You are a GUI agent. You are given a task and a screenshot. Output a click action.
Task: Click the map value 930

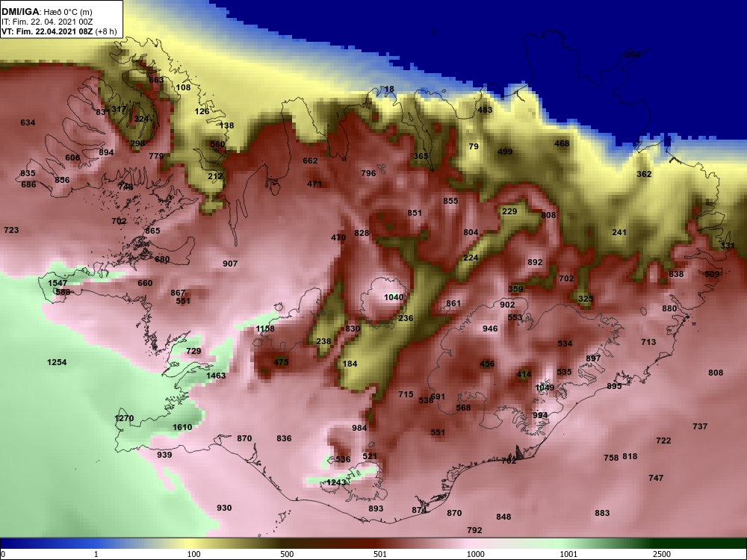(x=224, y=508)
